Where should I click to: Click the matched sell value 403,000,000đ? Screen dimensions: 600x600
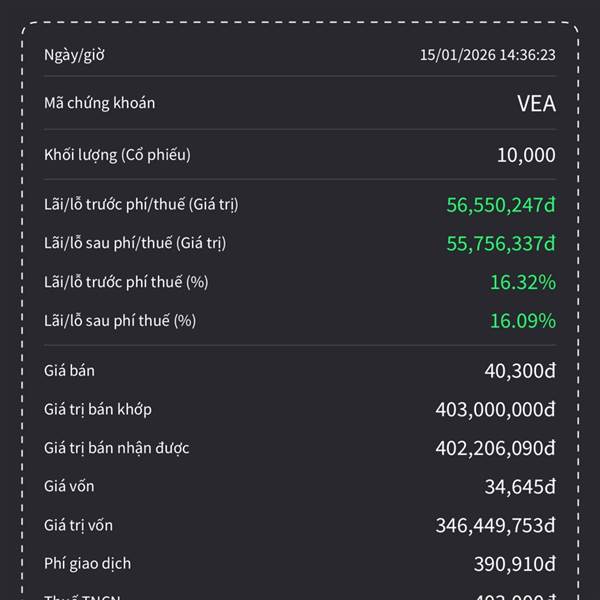click(495, 409)
